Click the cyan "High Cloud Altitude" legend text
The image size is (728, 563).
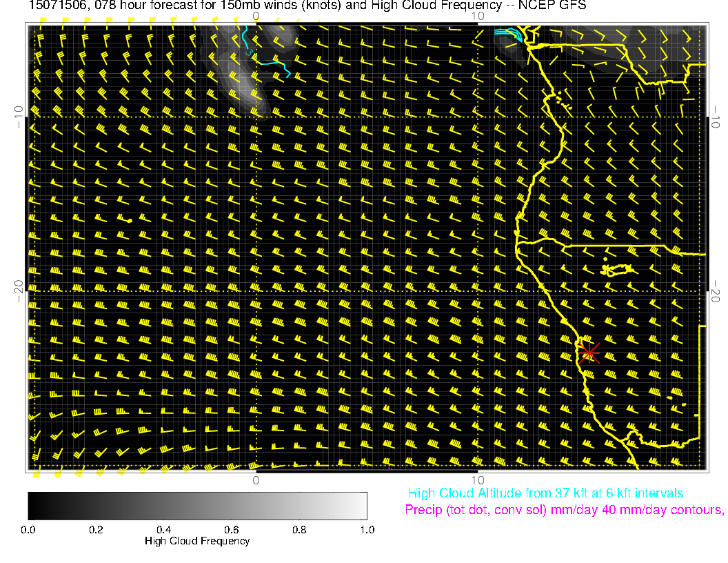tap(545, 493)
